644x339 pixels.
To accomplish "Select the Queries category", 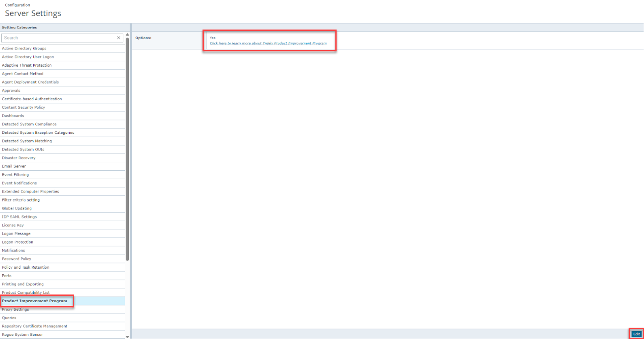I will click(62, 318).
